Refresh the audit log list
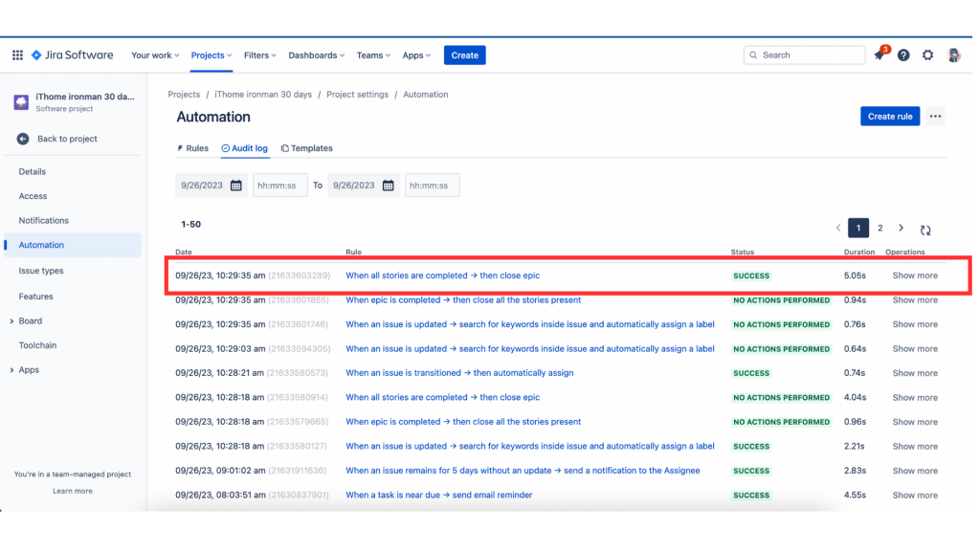The height and width of the screenshot is (551, 980). [925, 230]
